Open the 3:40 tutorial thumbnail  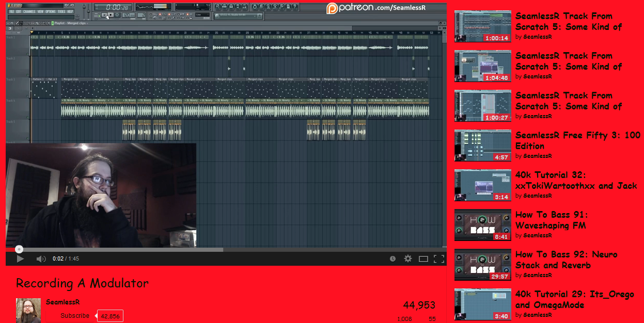pyautogui.click(x=482, y=304)
